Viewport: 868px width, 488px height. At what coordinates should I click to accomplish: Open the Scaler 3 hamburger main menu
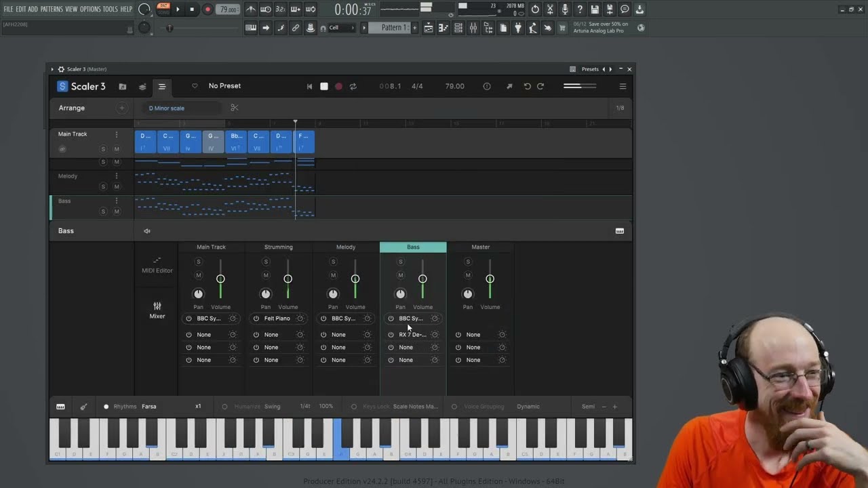click(623, 87)
